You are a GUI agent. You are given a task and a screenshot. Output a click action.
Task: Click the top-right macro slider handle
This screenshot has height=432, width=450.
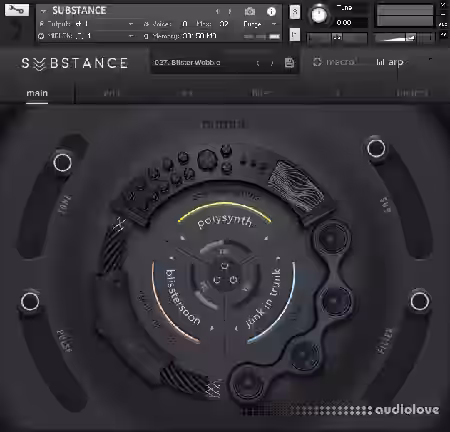point(376,148)
